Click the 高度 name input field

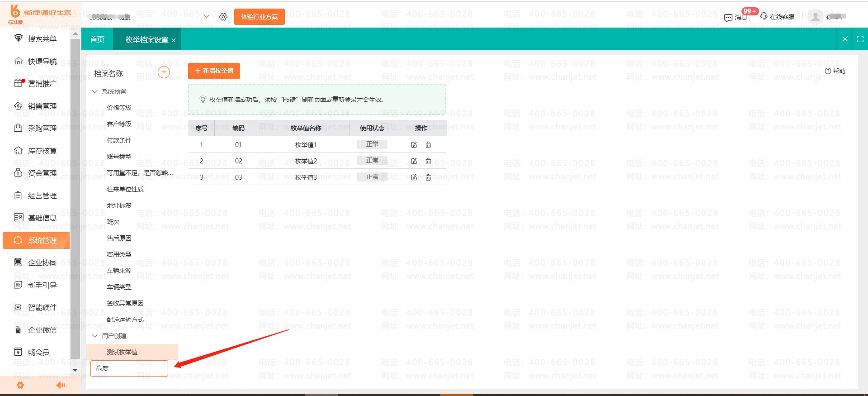tap(129, 368)
